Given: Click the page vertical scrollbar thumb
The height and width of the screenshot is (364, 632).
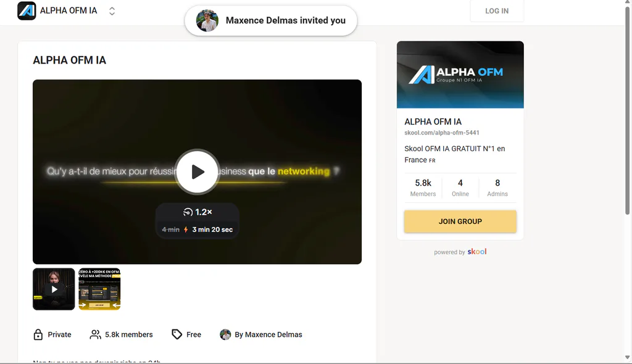Looking at the screenshot, I should pos(627,110).
